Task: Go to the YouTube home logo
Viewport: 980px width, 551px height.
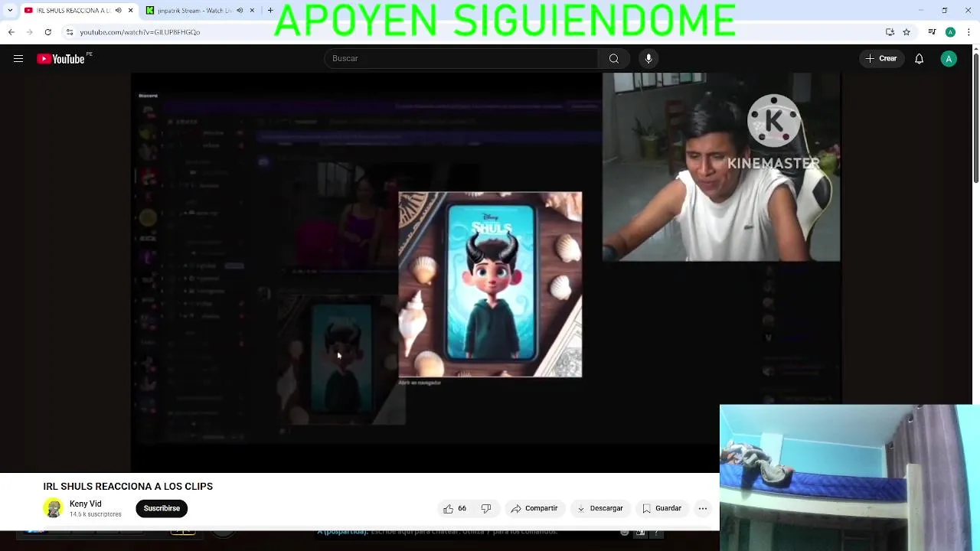Action: coord(61,59)
